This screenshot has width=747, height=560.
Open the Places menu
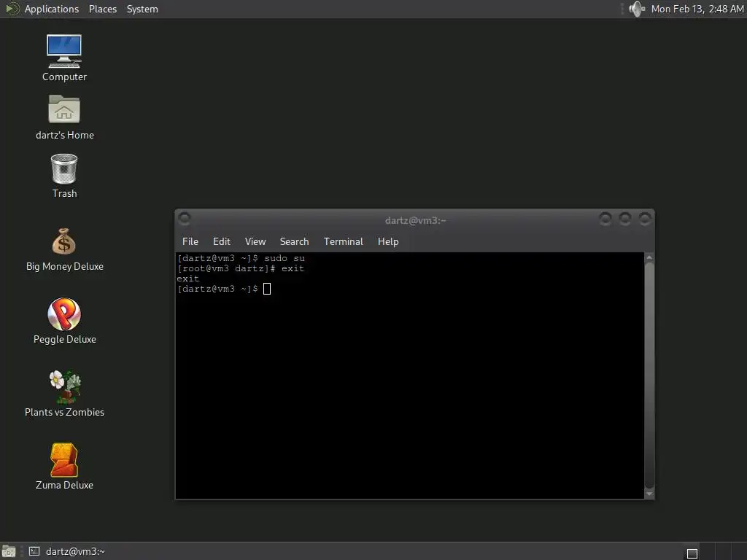click(102, 9)
